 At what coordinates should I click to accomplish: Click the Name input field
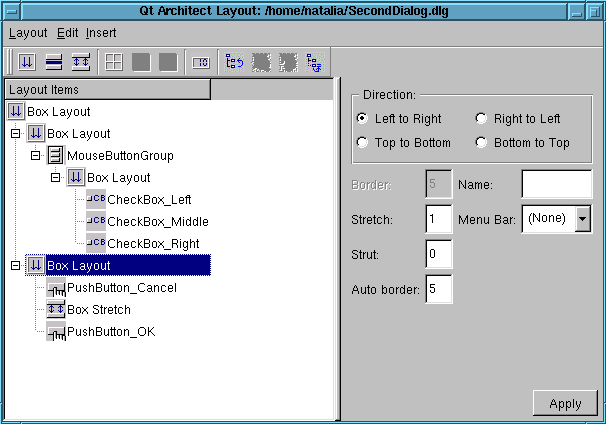557,184
